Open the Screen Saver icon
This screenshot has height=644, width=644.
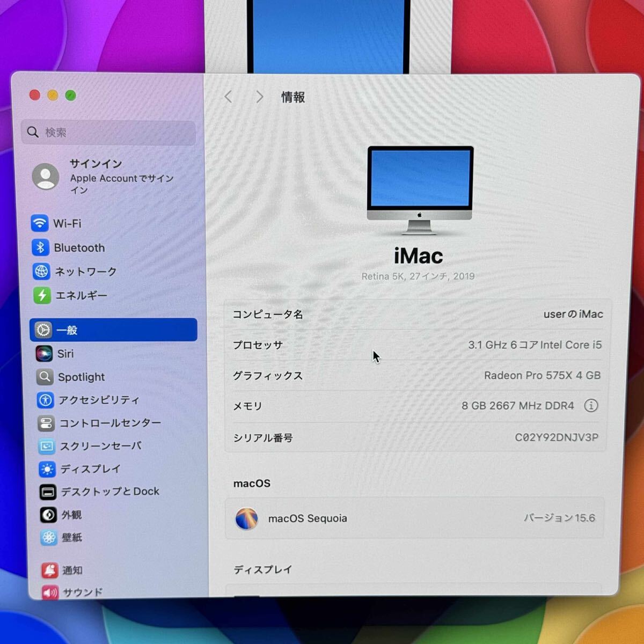47,446
